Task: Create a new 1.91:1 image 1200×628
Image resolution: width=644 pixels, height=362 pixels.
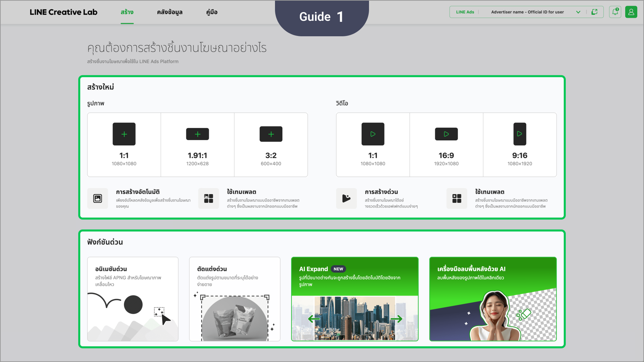Action: click(197, 144)
